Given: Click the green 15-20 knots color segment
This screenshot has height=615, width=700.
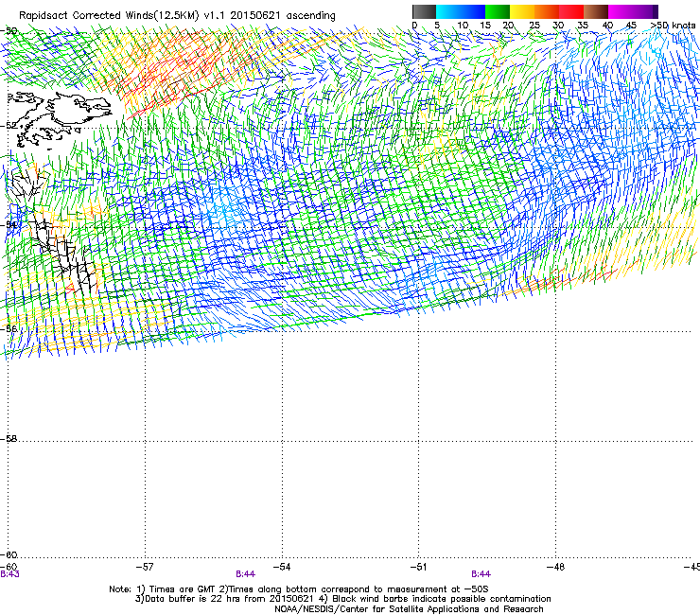Looking at the screenshot, I should (498, 11).
